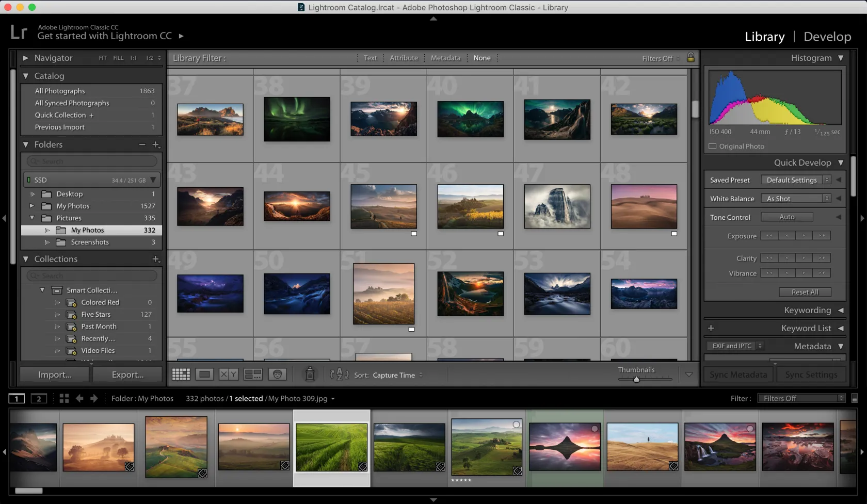867x504 pixels.
Task: Enable the Original Photo checkbox
Action: [x=713, y=147]
